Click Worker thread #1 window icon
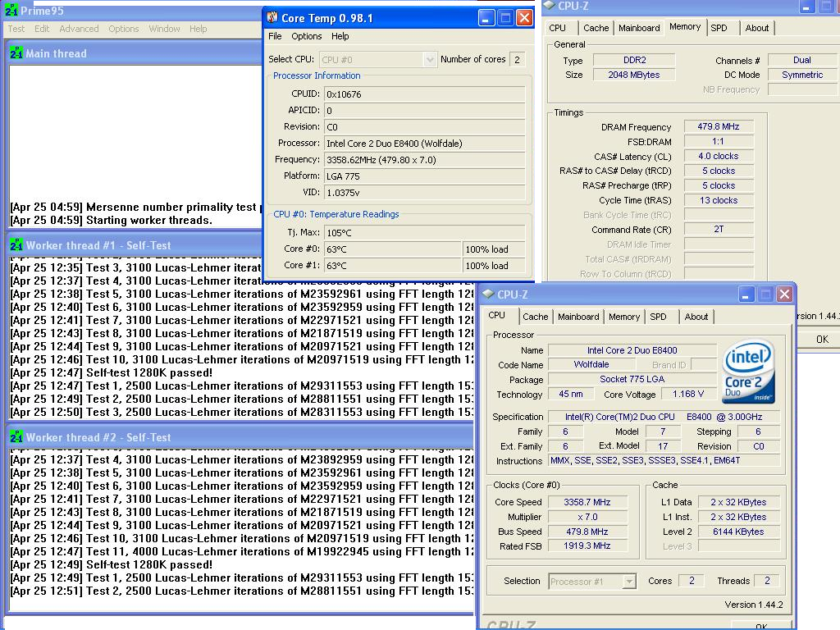This screenshot has height=630, width=840. [16, 244]
